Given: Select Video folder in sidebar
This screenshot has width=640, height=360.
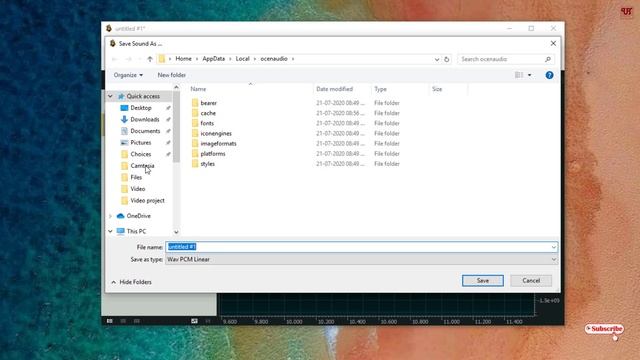Looking at the screenshot, I should click(x=138, y=189).
